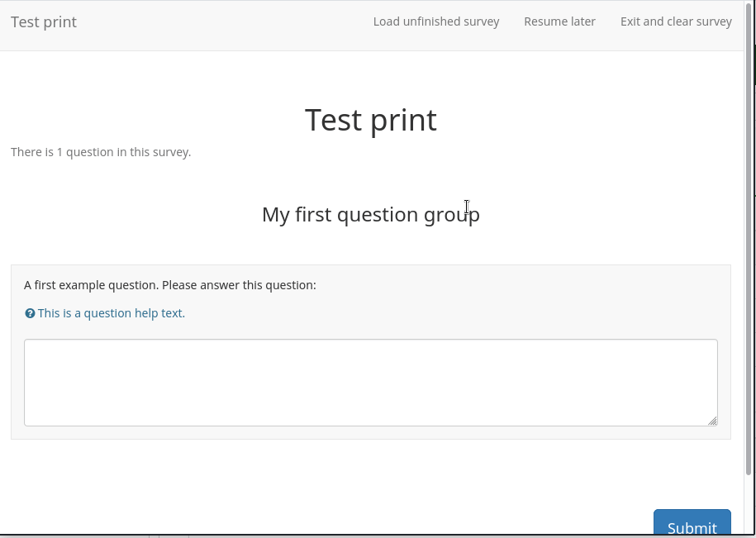Click the 'My first question group' heading
The width and height of the screenshot is (756, 538).
(x=370, y=215)
